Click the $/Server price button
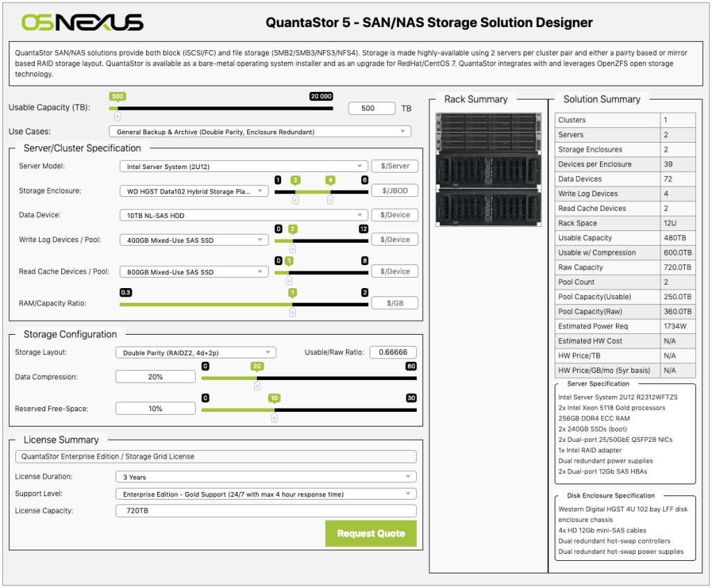Image resolution: width=712 pixels, height=588 pixels. coord(395,166)
